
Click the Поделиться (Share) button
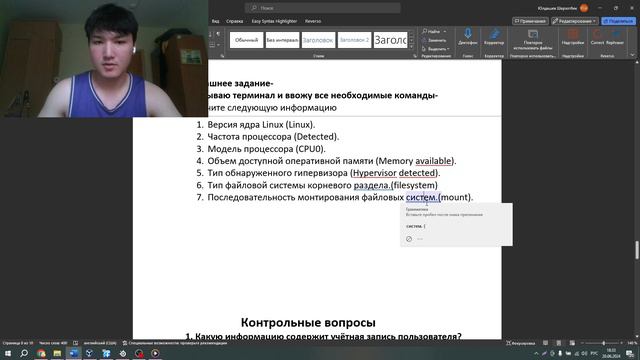click(618, 21)
